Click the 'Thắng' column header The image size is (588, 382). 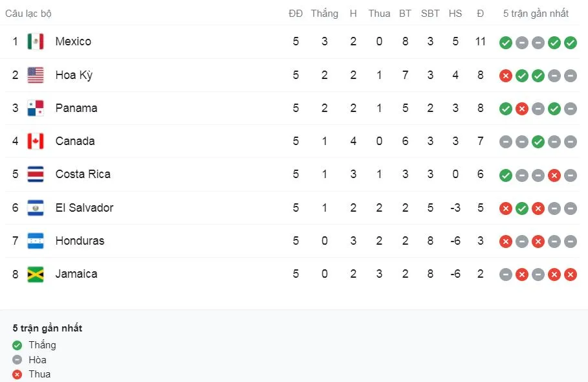pos(324,14)
